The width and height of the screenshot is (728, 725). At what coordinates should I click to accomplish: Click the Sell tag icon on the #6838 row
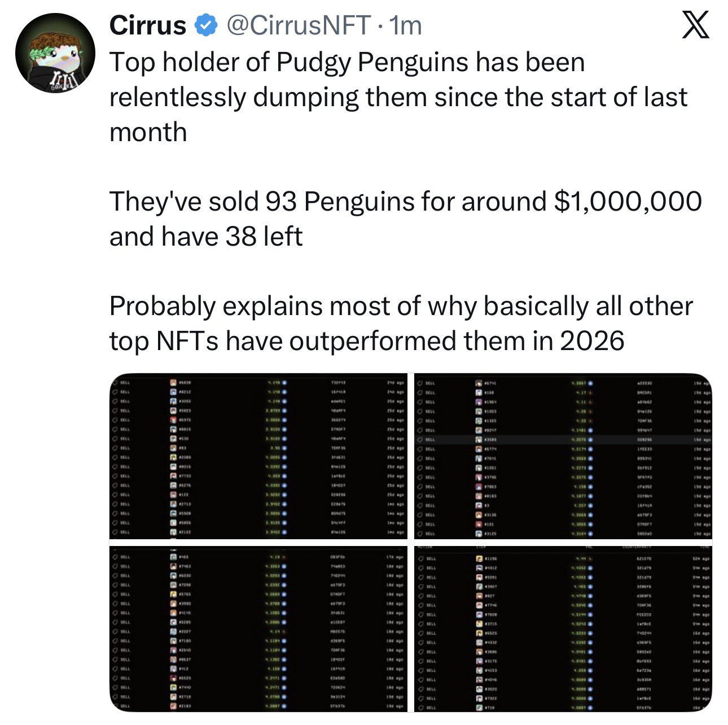click(x=114, y=382)
